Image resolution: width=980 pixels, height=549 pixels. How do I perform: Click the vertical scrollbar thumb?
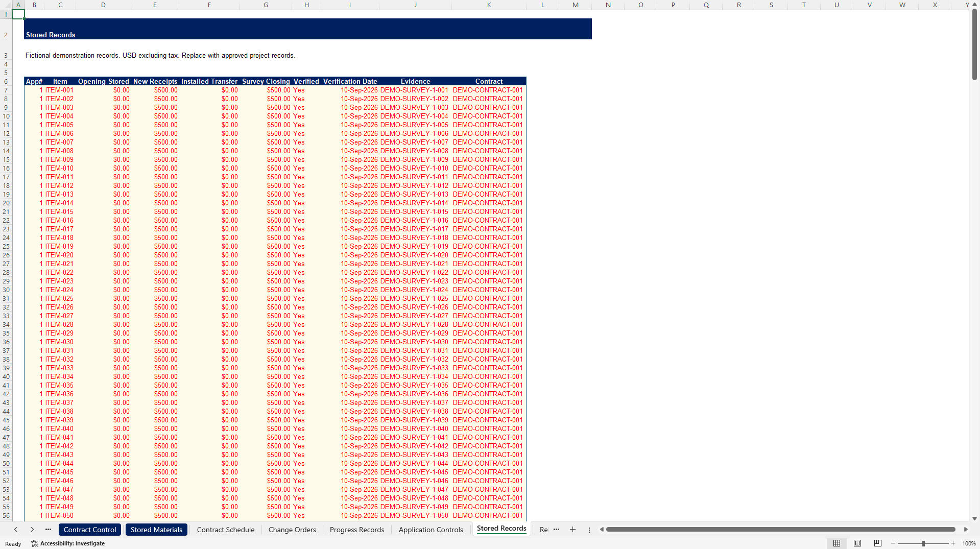pos(974,44)
